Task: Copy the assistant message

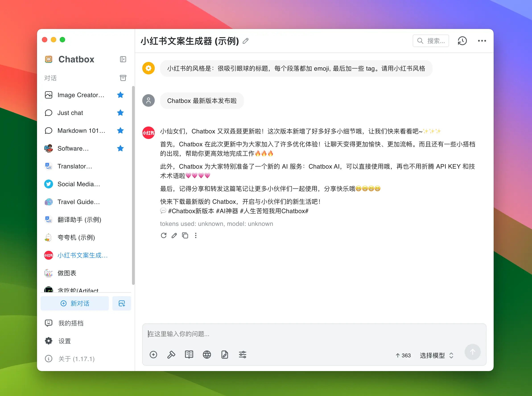Action: tap(185, 235)
